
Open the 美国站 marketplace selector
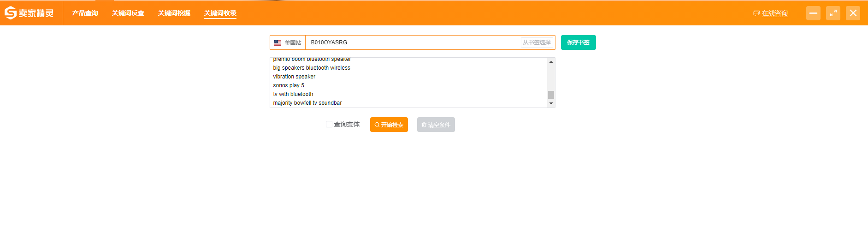[288, 42]
